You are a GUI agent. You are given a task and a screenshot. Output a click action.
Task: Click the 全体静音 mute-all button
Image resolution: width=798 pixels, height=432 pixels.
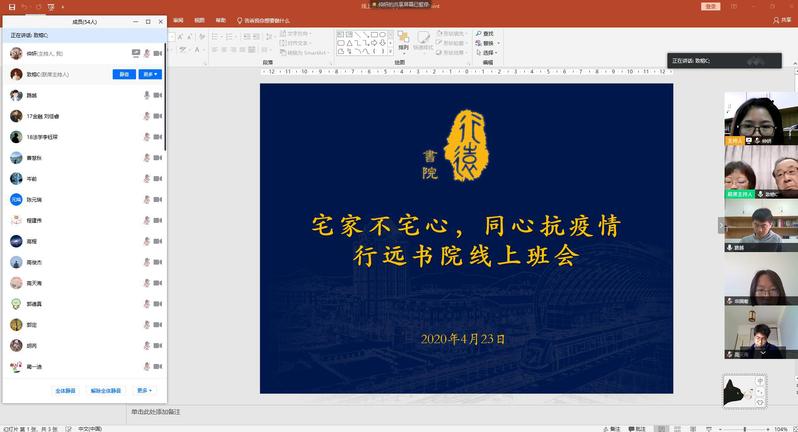pos(66,391)
